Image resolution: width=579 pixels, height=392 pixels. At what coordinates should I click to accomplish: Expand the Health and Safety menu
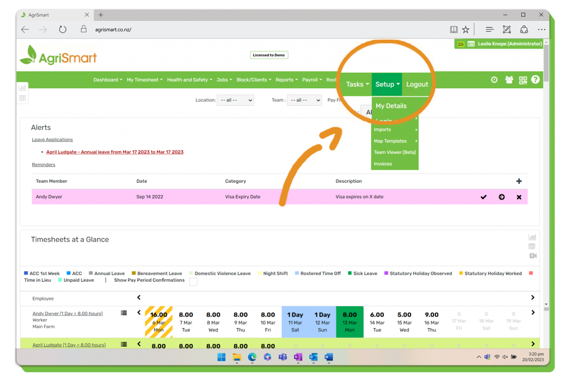(189, 80)
